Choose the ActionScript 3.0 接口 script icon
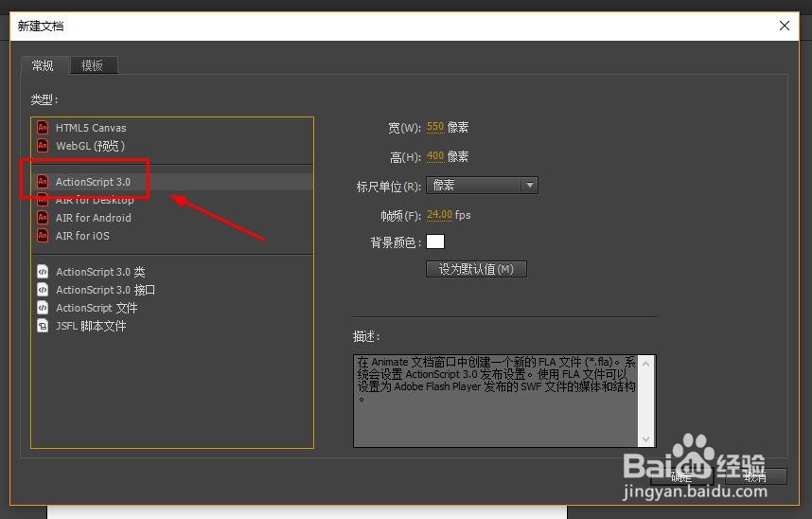 point(43,289)
